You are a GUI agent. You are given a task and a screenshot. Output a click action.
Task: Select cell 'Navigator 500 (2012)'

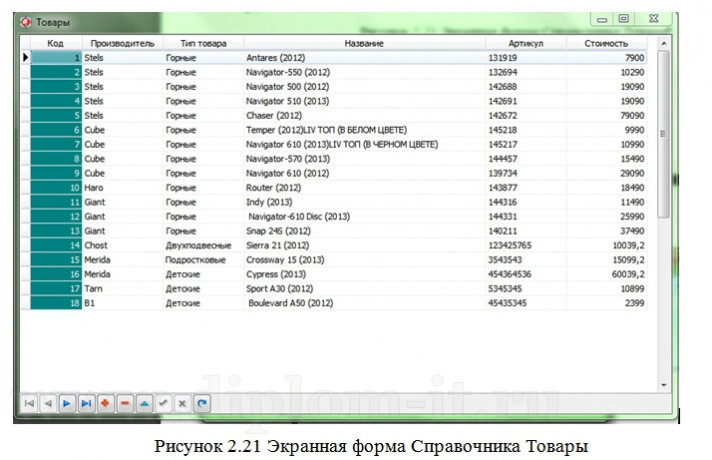point(364,87)
